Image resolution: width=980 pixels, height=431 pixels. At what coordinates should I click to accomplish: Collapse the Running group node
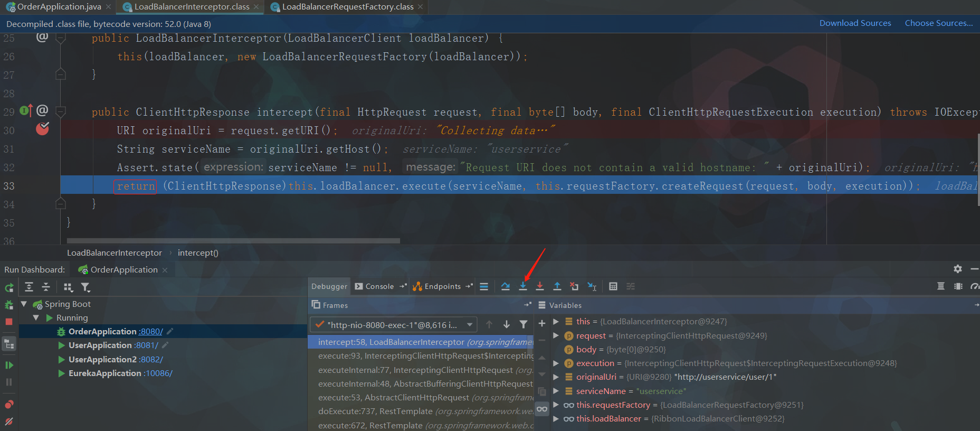tap(36, 317)
